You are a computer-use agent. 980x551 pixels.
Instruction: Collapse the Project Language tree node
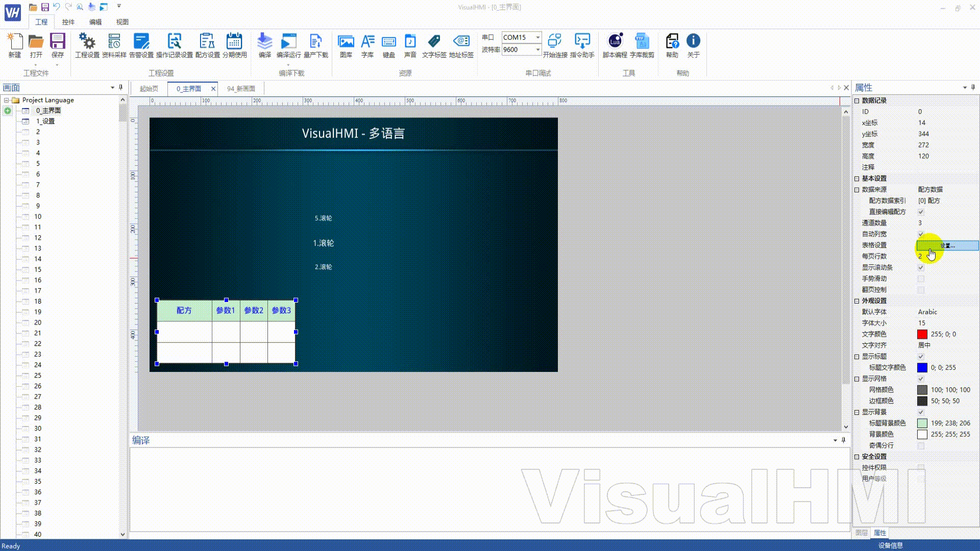click(7, 100)
